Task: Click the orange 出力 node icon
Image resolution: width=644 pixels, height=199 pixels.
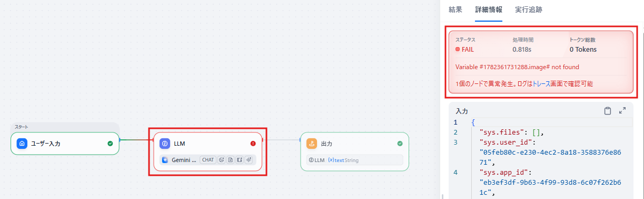Action: 312,144
